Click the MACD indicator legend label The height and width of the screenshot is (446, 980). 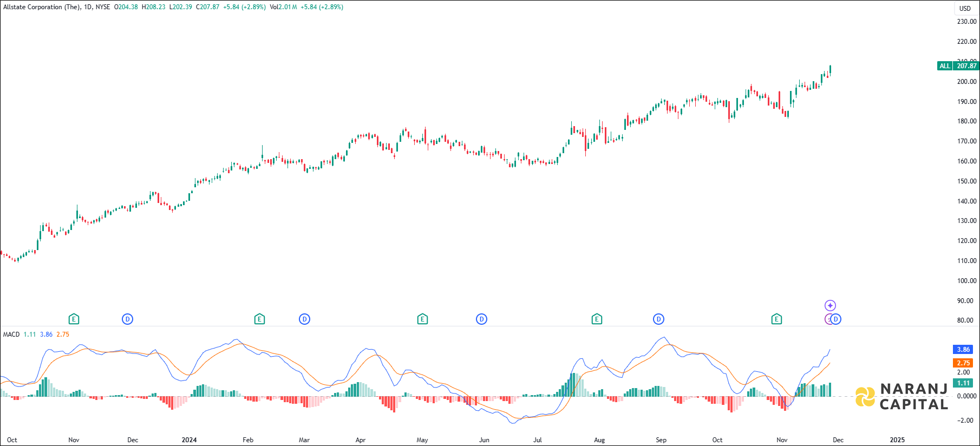pyautogui.click(x=11, y=334)
